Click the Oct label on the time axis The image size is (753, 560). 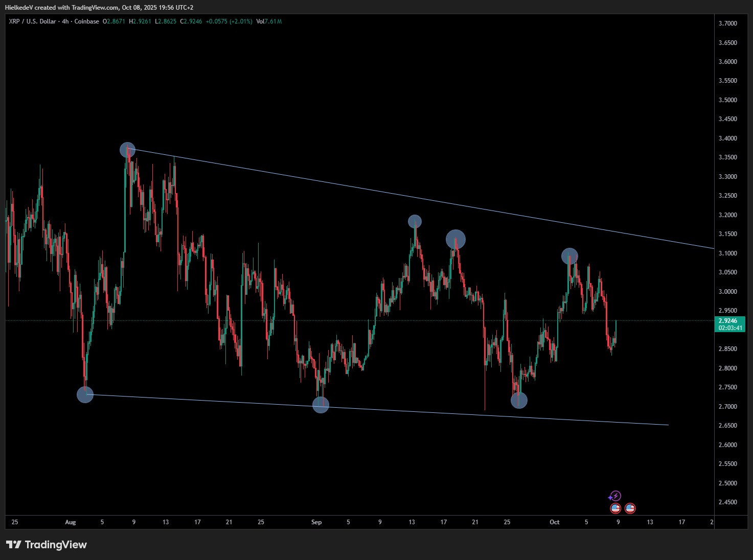click(x=554, y=522)
